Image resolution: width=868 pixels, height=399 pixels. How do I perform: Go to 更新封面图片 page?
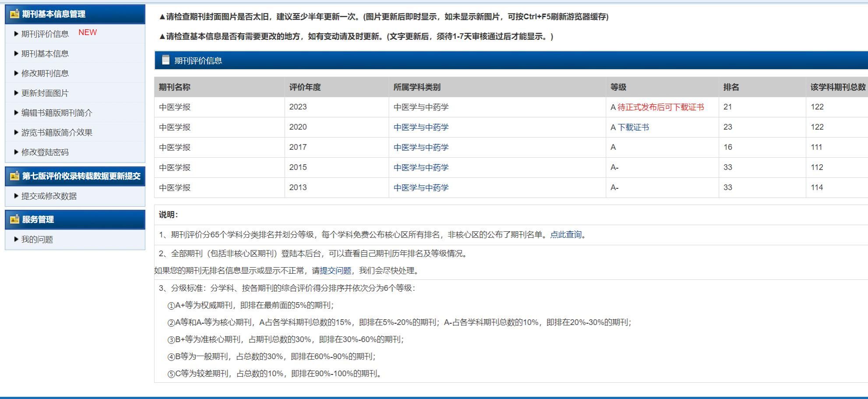point(45,93)
